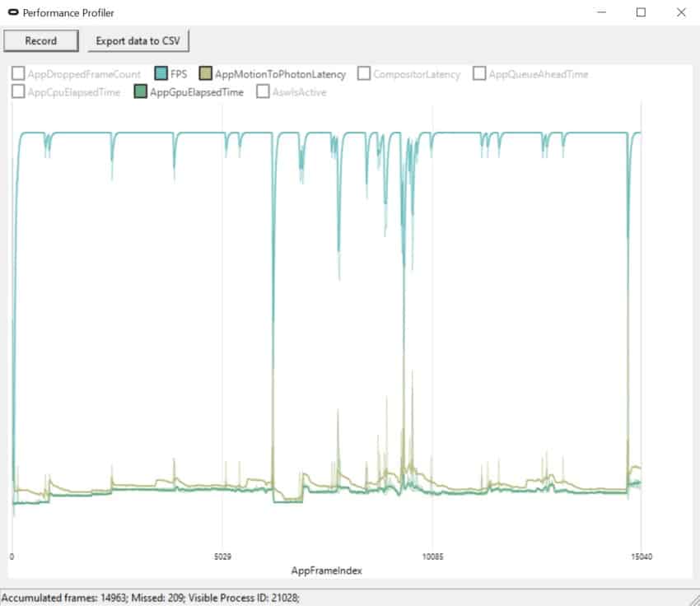
Task: Click the Record button
Action: 41,41
